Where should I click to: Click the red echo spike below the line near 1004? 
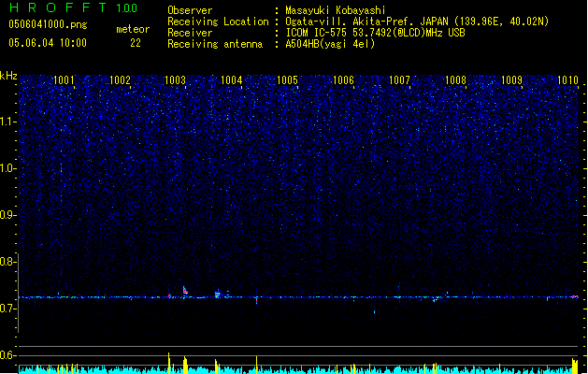click(256, 301)
